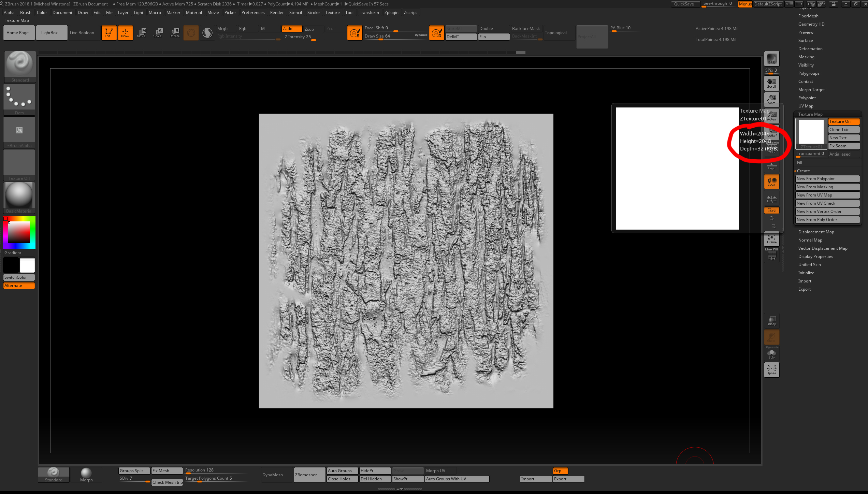Open the Zplugin menu
Viewport: 868px width, 494px height.
click(391, 13)
